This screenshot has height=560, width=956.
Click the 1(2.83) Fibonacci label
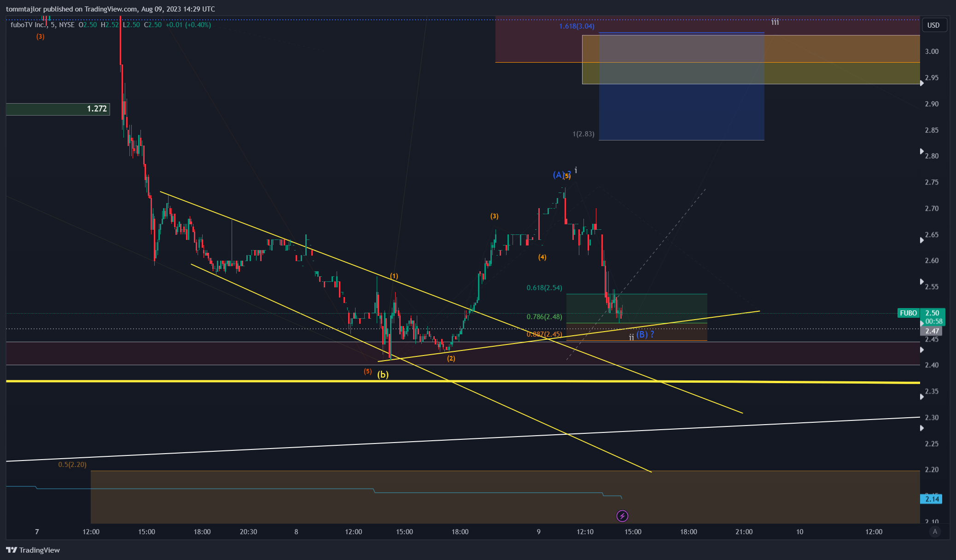point(583,134)
